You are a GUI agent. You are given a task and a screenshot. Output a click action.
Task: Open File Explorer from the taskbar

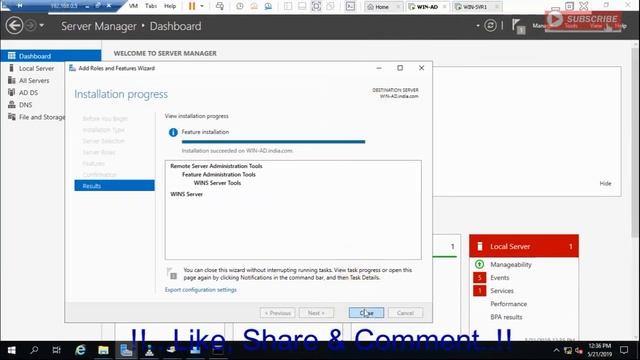pyautogui.click(x=103, y=350)
